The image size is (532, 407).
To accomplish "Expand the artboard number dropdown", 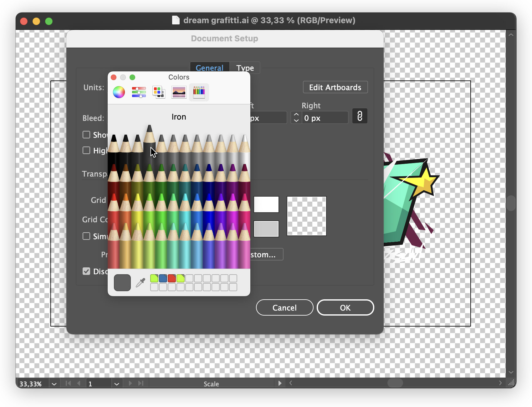I will pyautogui.click(x=117, y=384).
